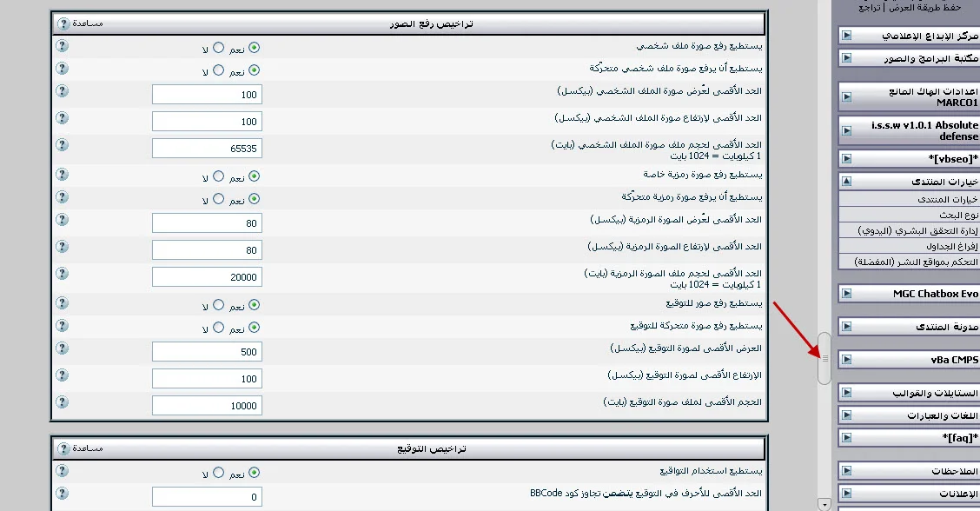Screen dimensions: 980x511
Task: Select 'لا' for uploading profile picture
Action: point(218,48)
